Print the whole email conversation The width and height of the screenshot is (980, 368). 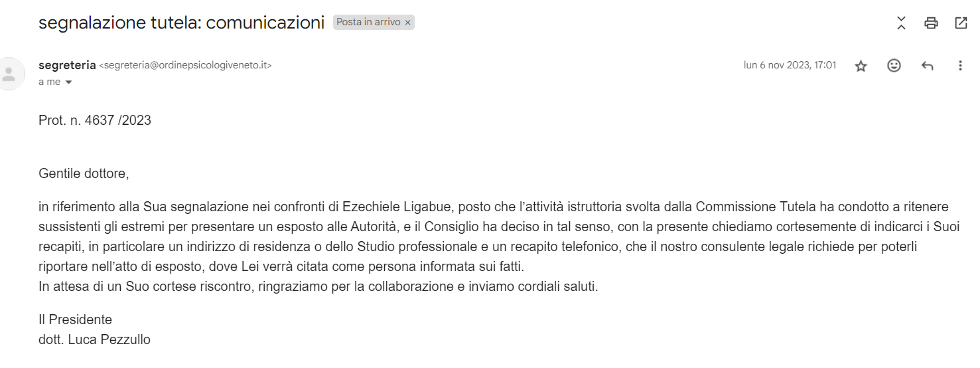(931, 23)
